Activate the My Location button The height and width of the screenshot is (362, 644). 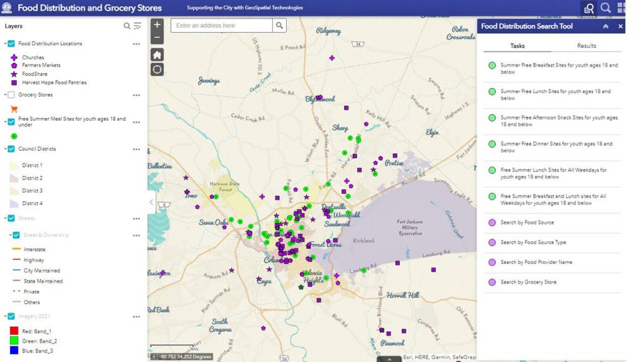click(x=157, y=69)
